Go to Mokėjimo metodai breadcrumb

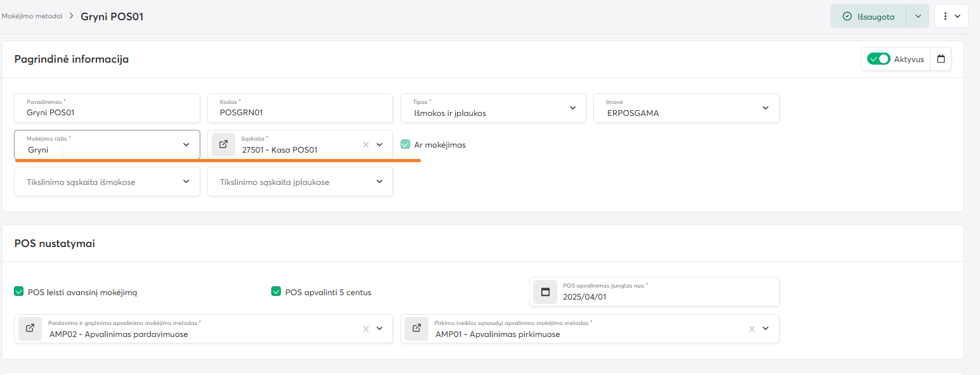pyautogui.click(x=32, y=16)
